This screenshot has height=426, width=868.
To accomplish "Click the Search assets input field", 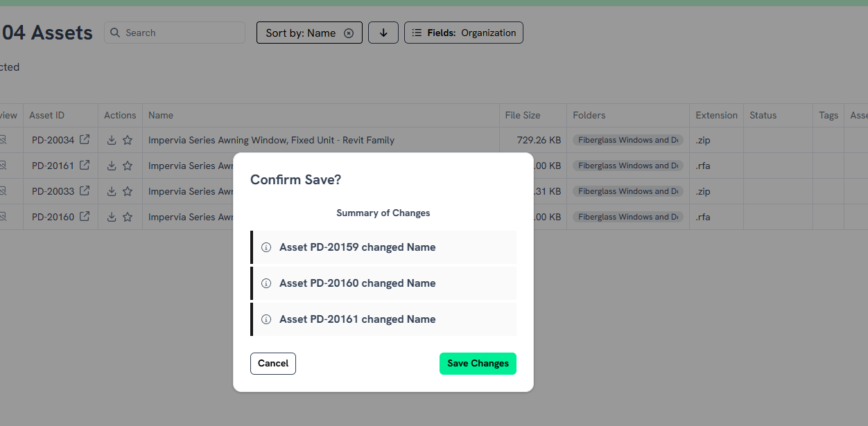I will tap(180, 33).
